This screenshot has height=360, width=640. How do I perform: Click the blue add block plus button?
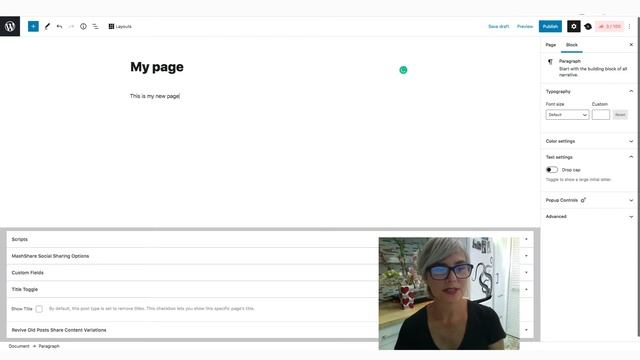[33, 27]
